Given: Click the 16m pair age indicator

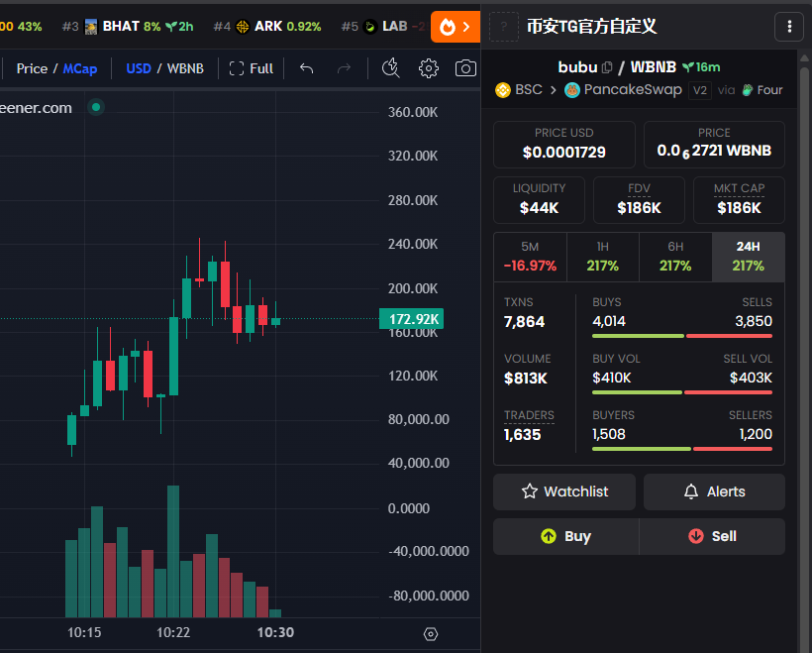Looking at the screenshot, I should tap(702, 67).
